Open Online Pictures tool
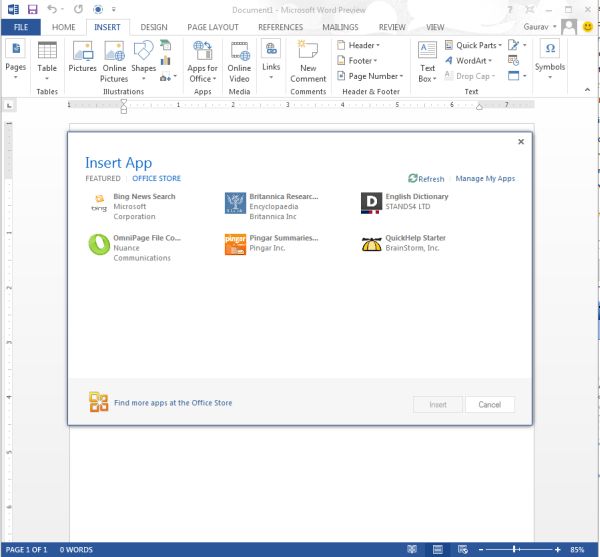 coord(114,61)
